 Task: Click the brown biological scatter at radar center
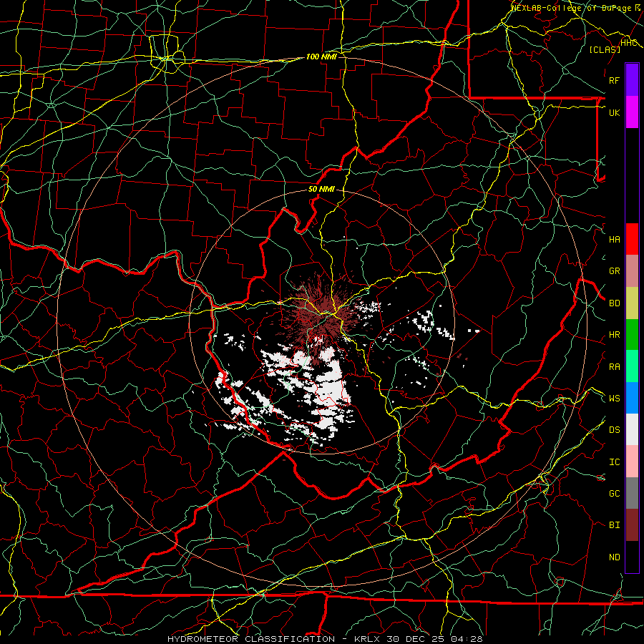coord(324,316)
